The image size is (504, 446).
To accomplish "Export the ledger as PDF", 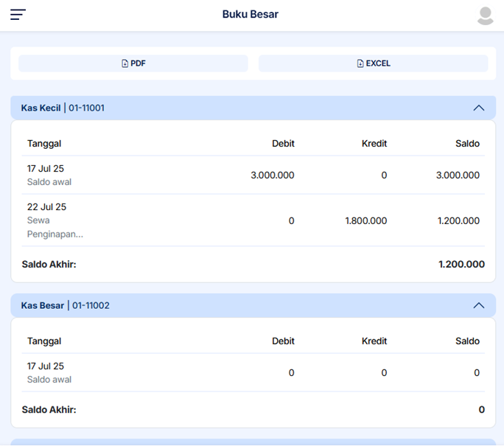I will click(133, 63).
